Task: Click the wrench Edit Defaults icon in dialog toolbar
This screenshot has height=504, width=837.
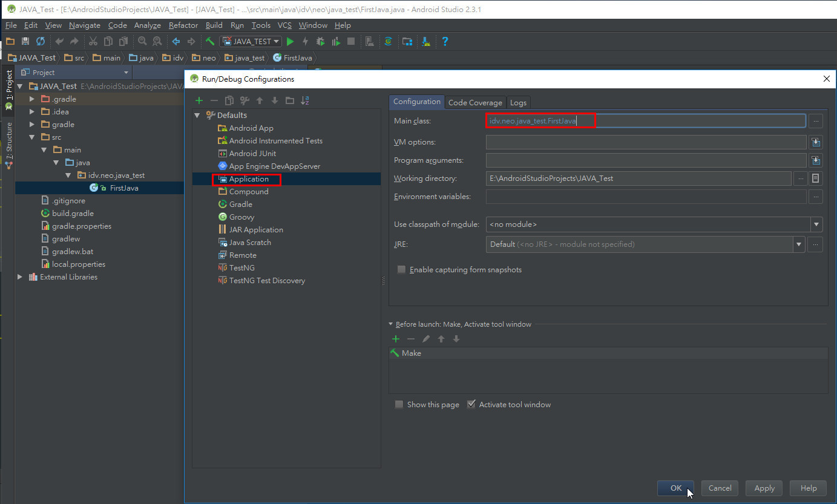Action: (245, 100)
